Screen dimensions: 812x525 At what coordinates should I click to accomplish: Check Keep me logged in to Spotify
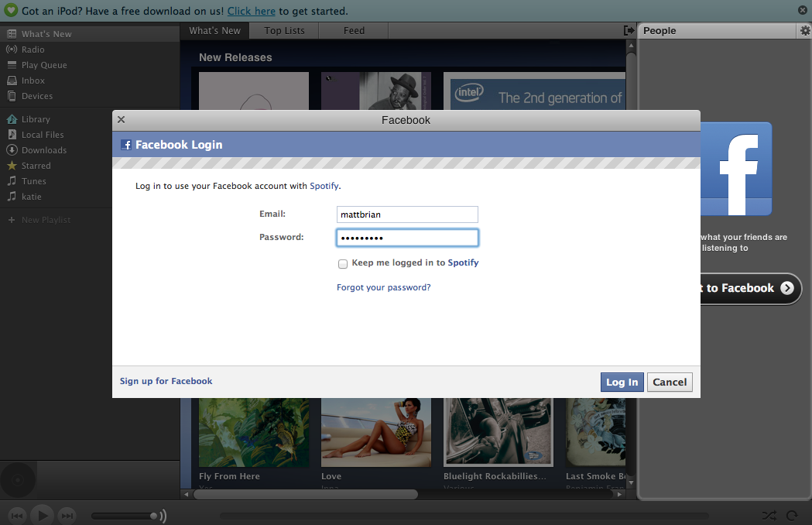tap(343, 264)
